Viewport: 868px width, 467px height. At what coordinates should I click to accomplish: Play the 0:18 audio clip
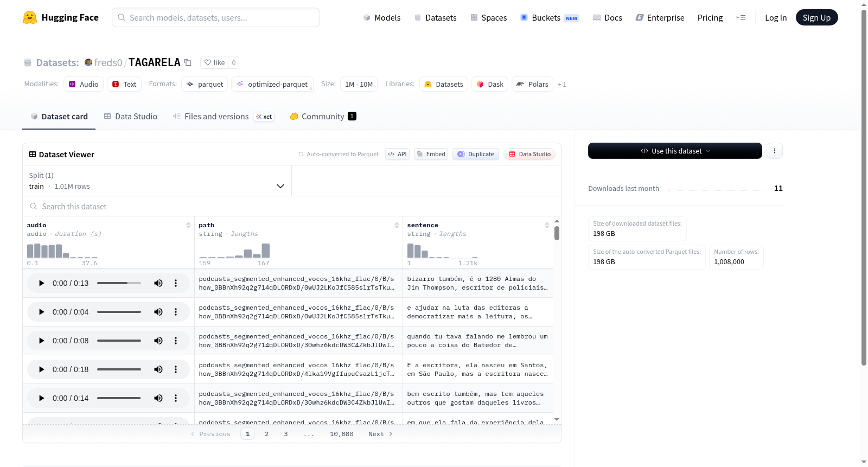click(41, 369)
